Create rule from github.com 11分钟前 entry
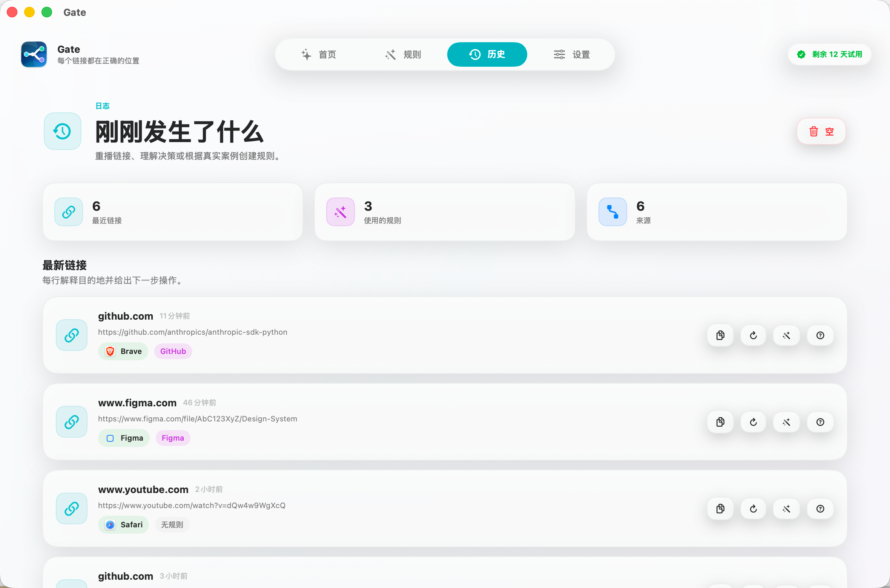Image resolution: width=890 pixels, height=588 pixels. click(787, 335)
